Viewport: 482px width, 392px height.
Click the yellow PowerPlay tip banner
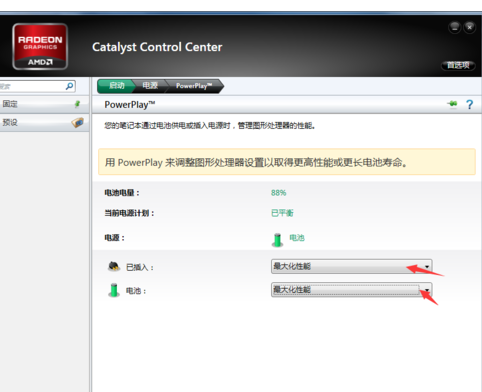click(x=287, y=162)
